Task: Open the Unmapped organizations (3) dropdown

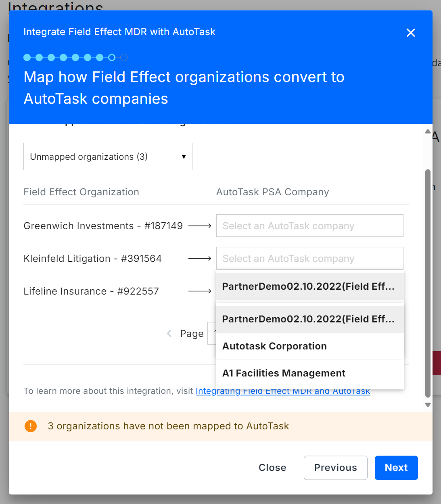Action: coord(108,157)
